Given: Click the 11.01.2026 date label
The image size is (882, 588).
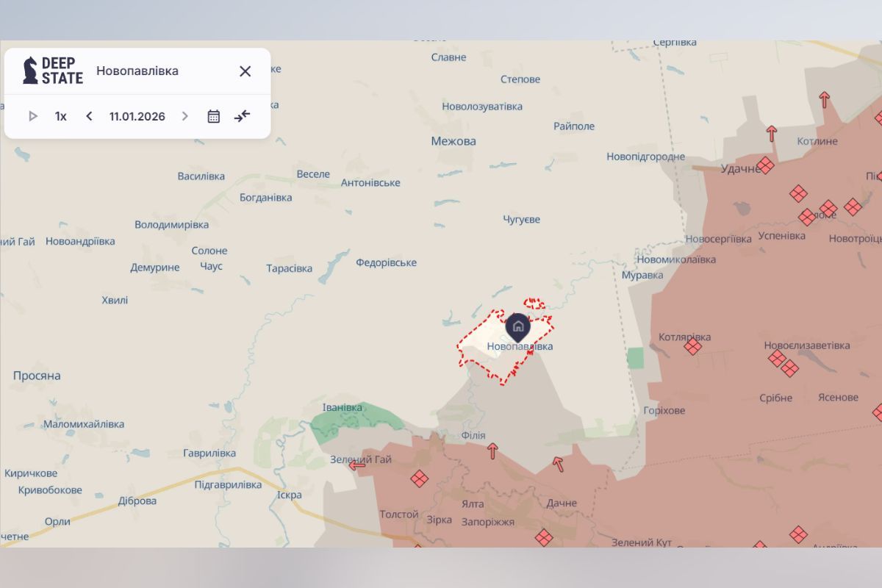Looking at the screenshot, I should [137, 116].
